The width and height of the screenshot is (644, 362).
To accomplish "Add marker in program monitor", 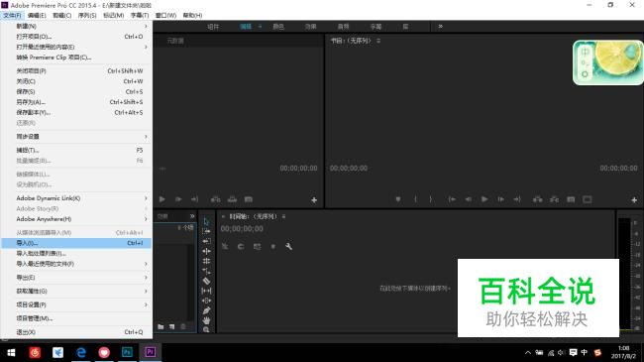I will [397, 199].
